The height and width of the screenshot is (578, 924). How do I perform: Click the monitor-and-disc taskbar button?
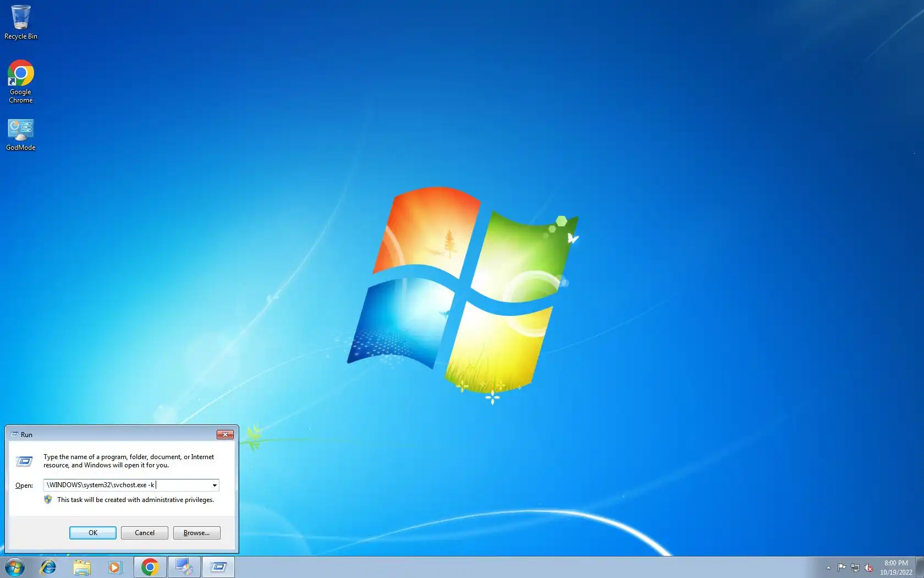(x=184, y=567)
